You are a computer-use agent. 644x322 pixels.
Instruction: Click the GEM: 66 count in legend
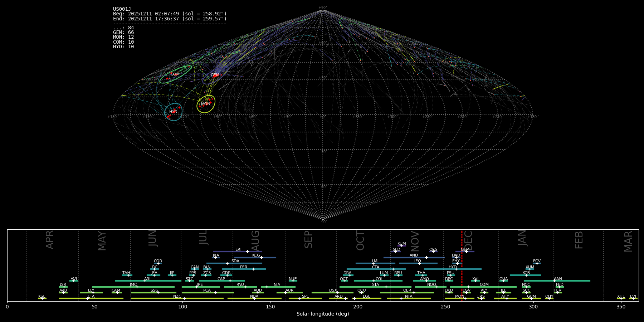(123, 33)
